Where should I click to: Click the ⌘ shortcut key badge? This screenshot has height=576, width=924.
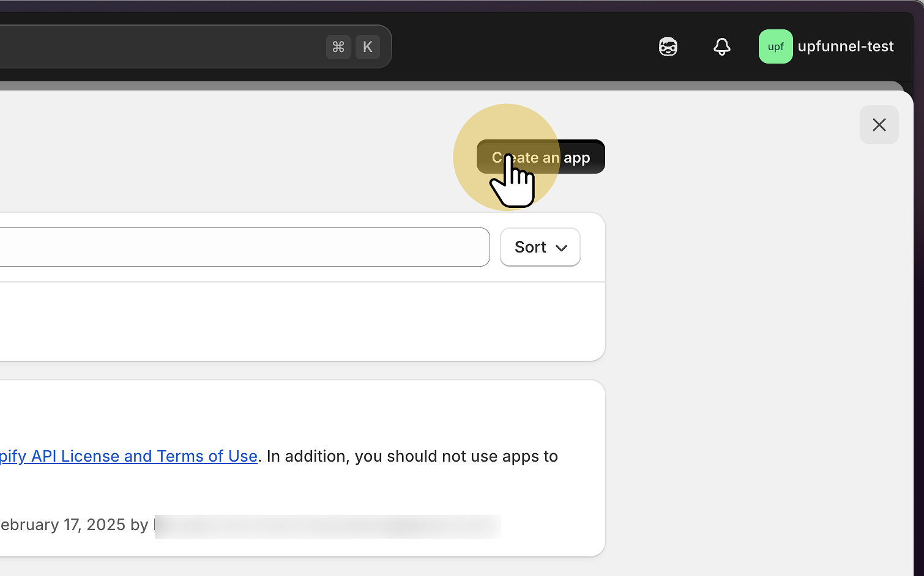338,47
